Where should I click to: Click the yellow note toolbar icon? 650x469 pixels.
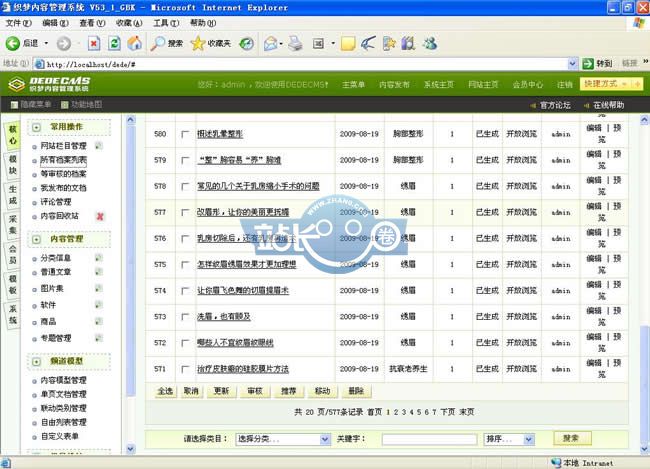348,43
